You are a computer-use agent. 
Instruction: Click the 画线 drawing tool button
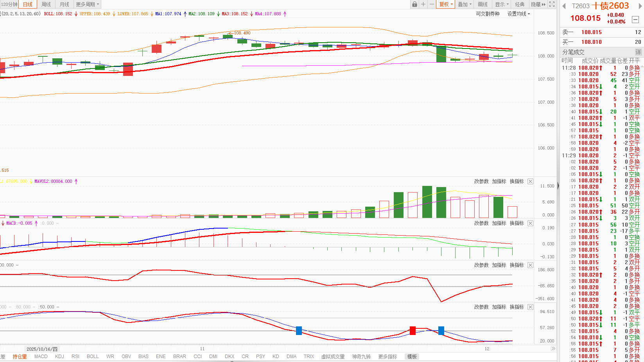tap(483, 4)
